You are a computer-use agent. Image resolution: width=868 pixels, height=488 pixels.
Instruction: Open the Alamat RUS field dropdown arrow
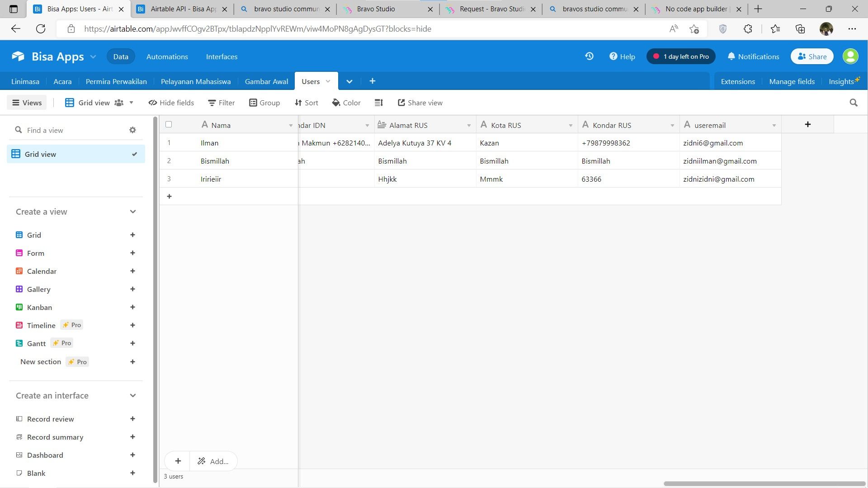469,126
